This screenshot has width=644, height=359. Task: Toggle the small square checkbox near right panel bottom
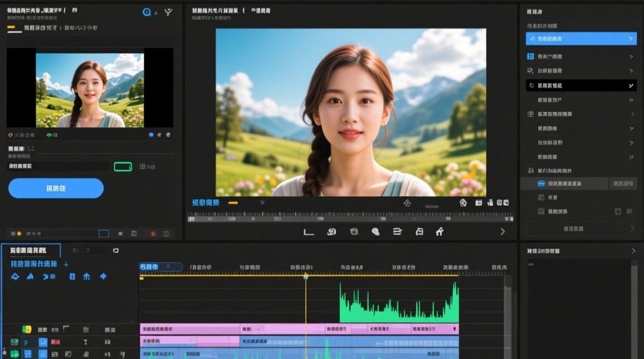tap(618, 212)
